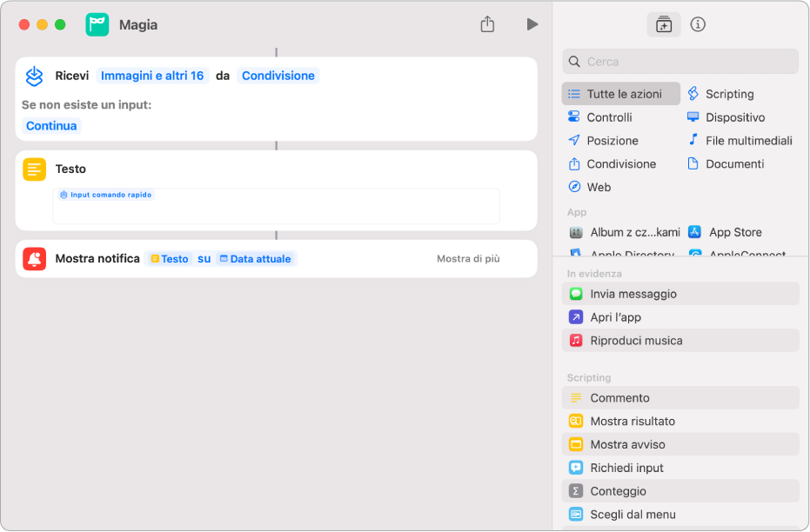
Task: Change the 'Continua' no-input behavior
Action: (x=51, y=125)
